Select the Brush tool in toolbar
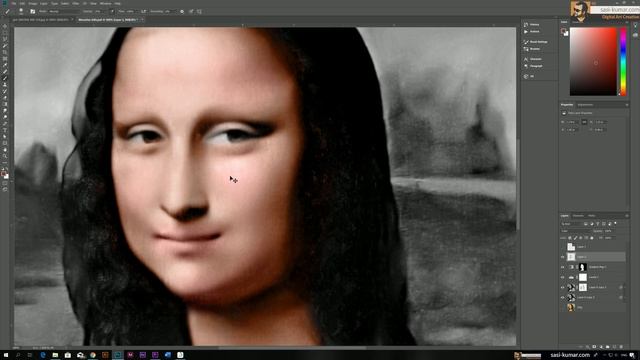This screenshot has width=640, height=360. tap(5, 78)
